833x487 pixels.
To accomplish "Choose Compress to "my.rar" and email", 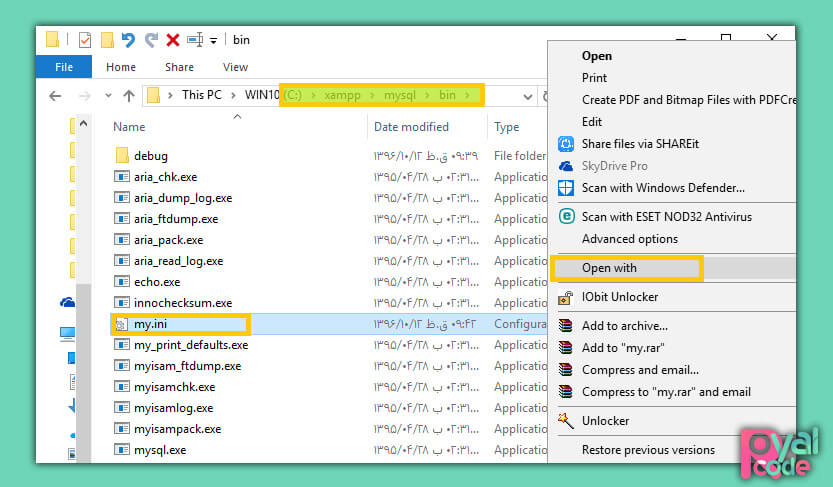I will pos(666,392).
